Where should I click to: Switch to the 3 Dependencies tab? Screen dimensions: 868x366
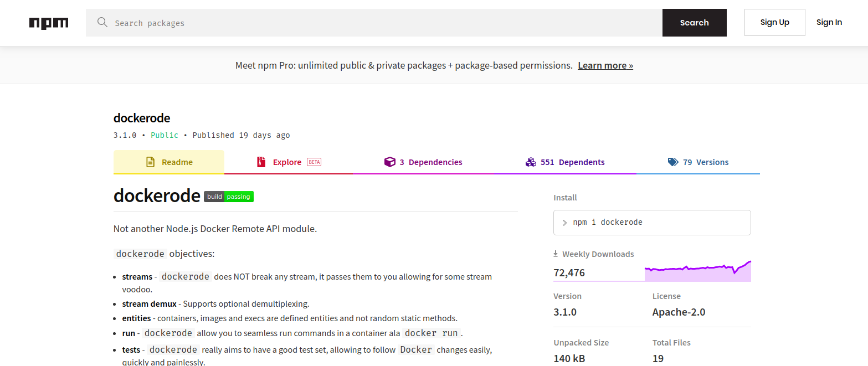(431, 162)
